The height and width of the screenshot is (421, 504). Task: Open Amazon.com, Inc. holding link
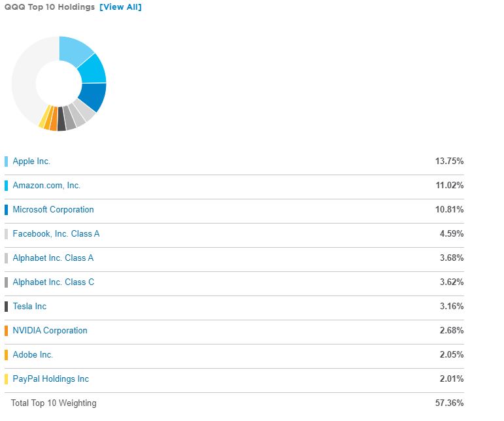coord(46,186)
